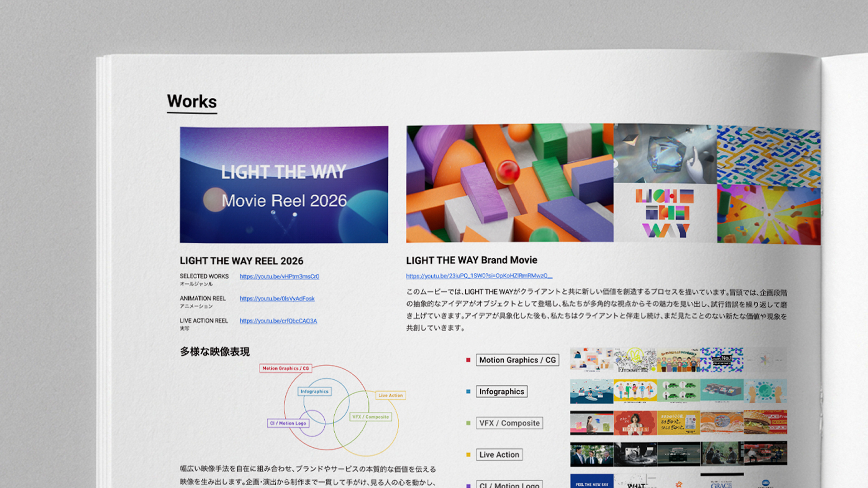Screen dimensions: 868x488
Task: Click the blue maze pattern image
Action: coord(769,155)
